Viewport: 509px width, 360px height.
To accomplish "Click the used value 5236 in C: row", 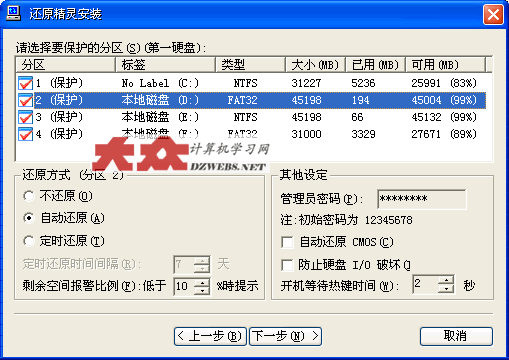I will tap(363, 83).
